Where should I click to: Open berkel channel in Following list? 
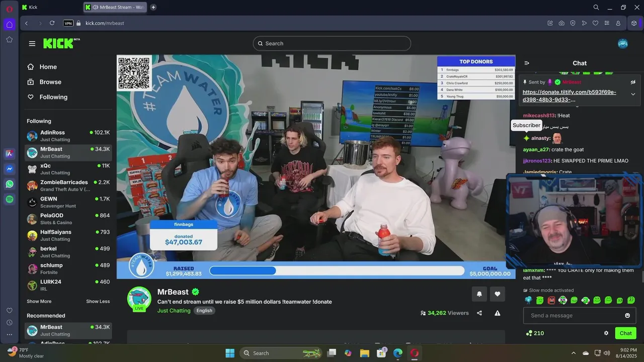click(68, 252)
